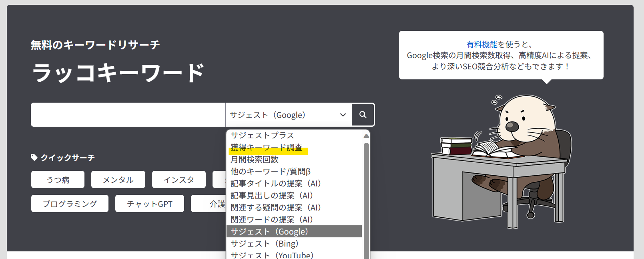Click the うつ病 quick search button

click(58, 180)
